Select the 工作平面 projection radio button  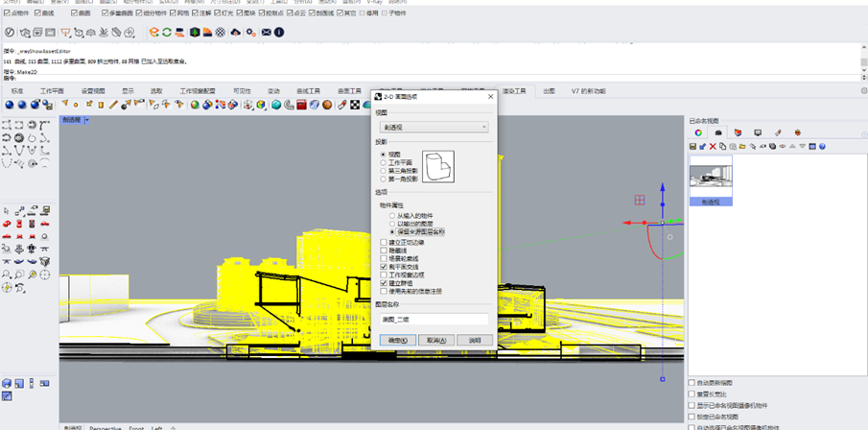point(383,163)
